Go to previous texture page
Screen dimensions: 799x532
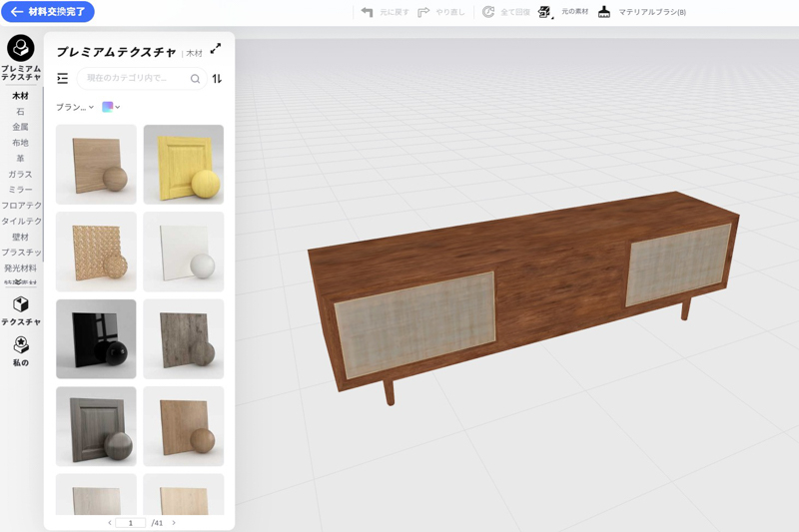click(110, 523)
